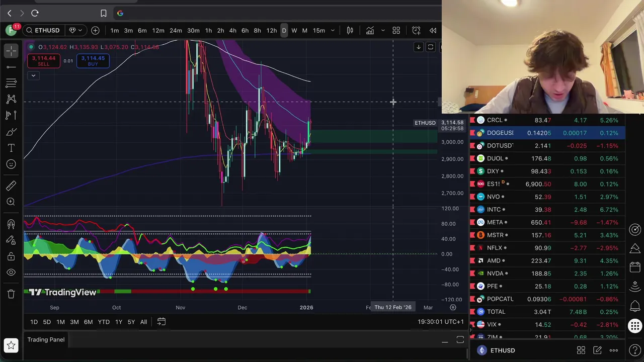644x362 pixels.
Task: Open favorites star at toolbar bottom
Action: [11, 345]
